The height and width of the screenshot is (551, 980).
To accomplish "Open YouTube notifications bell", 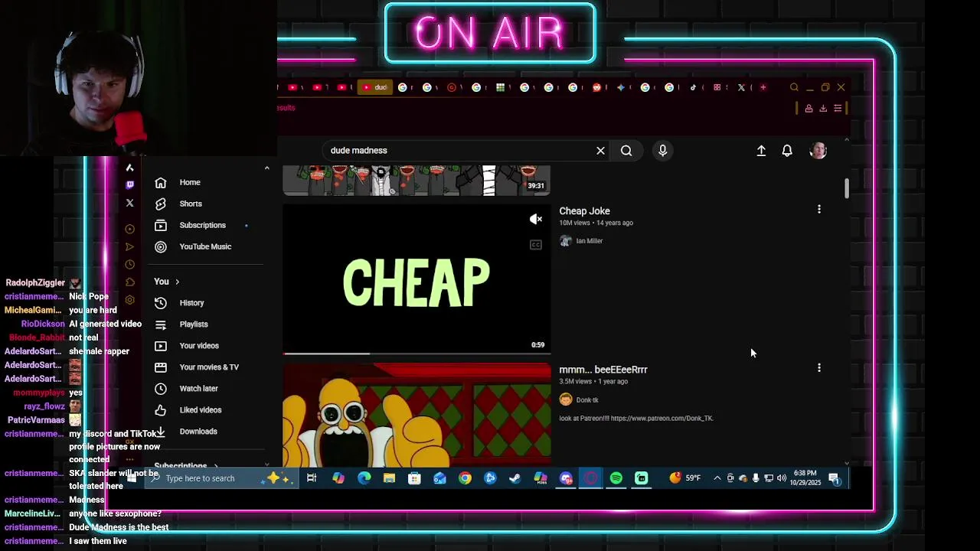I will [787, 151].
